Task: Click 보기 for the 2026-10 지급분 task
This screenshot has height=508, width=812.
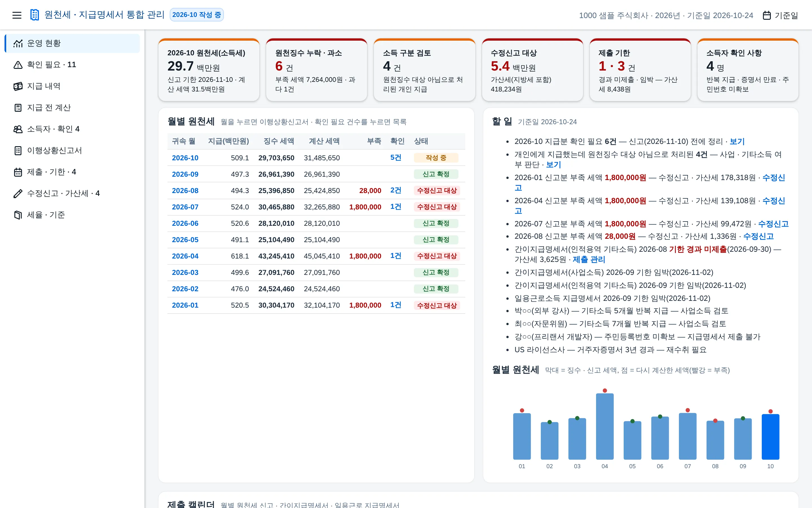Action: pyautogui.click(x=737, y=141)
